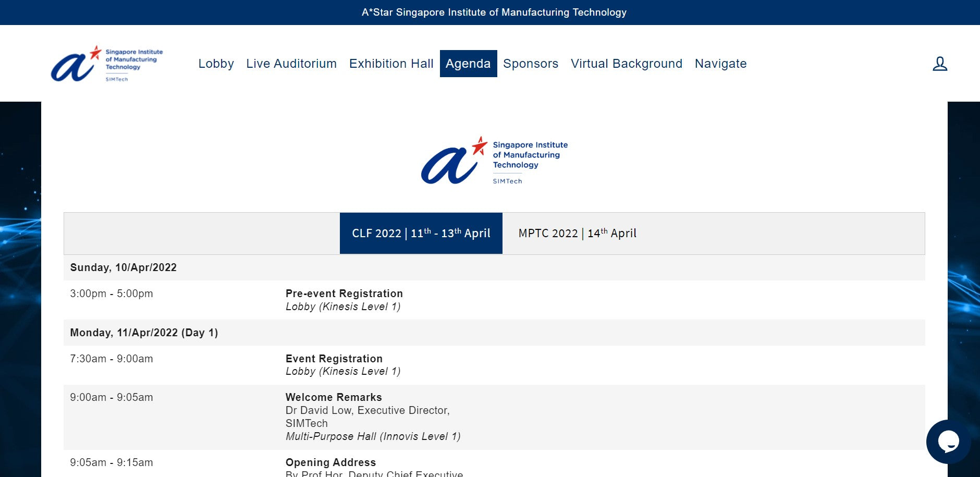
Task: Click the A*Star top banner title
Action: [x=494, y=12]
